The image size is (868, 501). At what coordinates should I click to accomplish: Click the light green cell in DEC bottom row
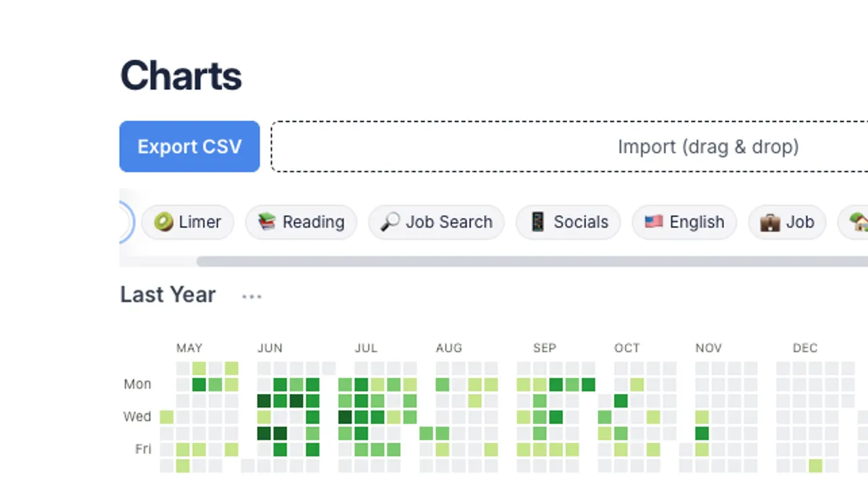[x=815, y=465]
